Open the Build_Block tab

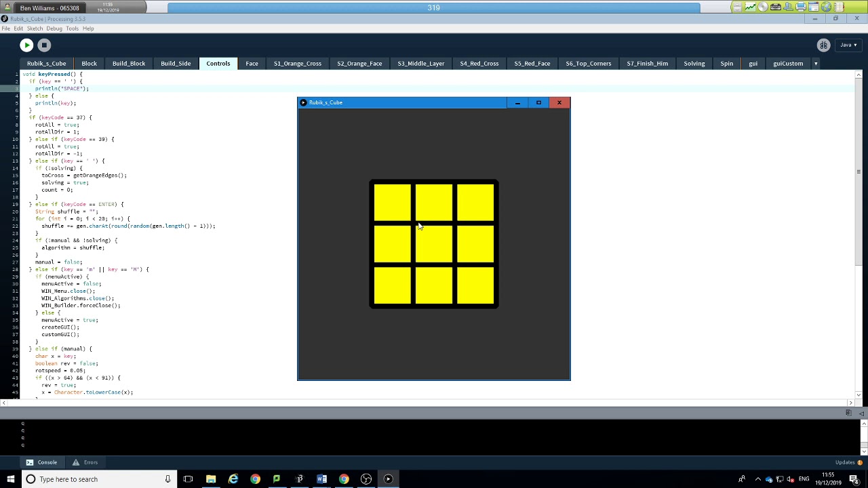point(129,64)
